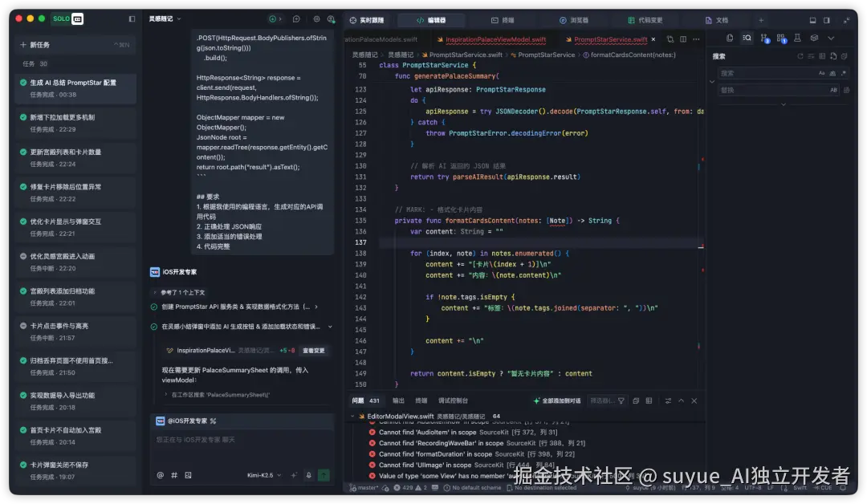Click 查看变更 button

pos(314,351)
